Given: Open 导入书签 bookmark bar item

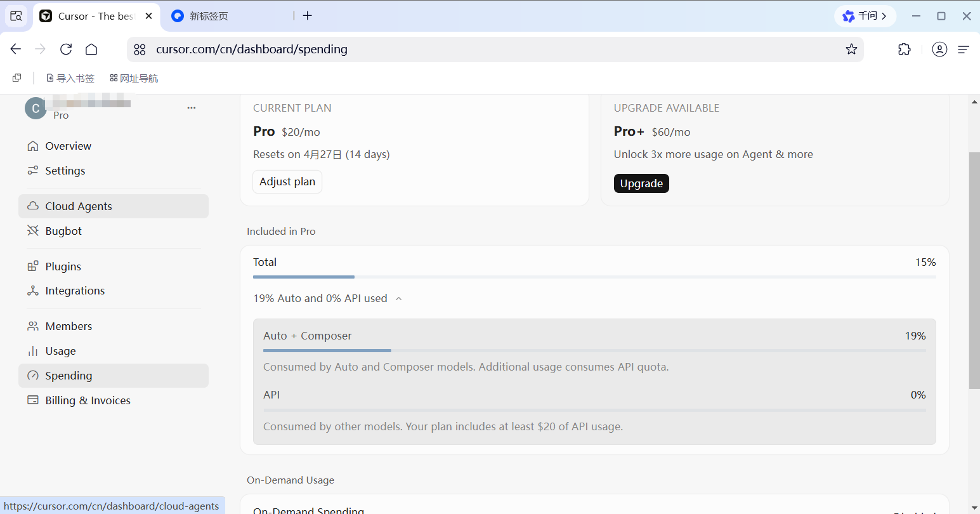Looking at the screenshot, I should point(70,78).
